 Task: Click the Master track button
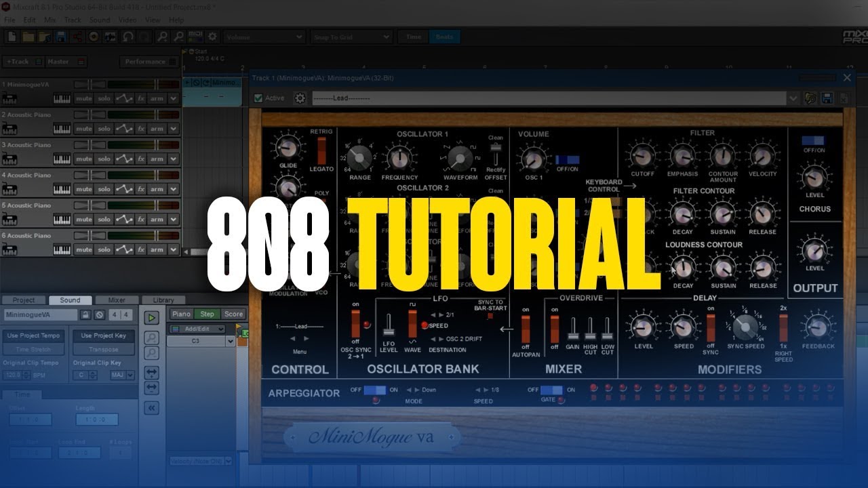coord(66,62)
